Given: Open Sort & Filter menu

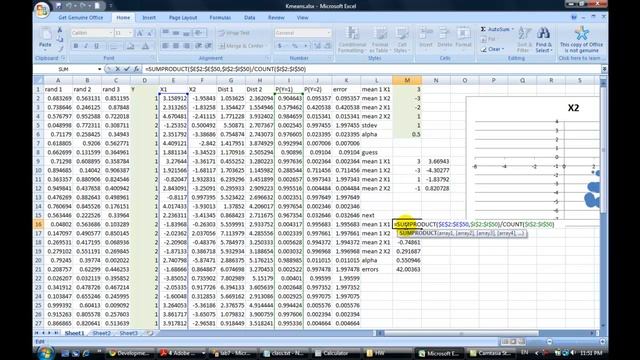Looking at the screenshot, I should [524, 40].
